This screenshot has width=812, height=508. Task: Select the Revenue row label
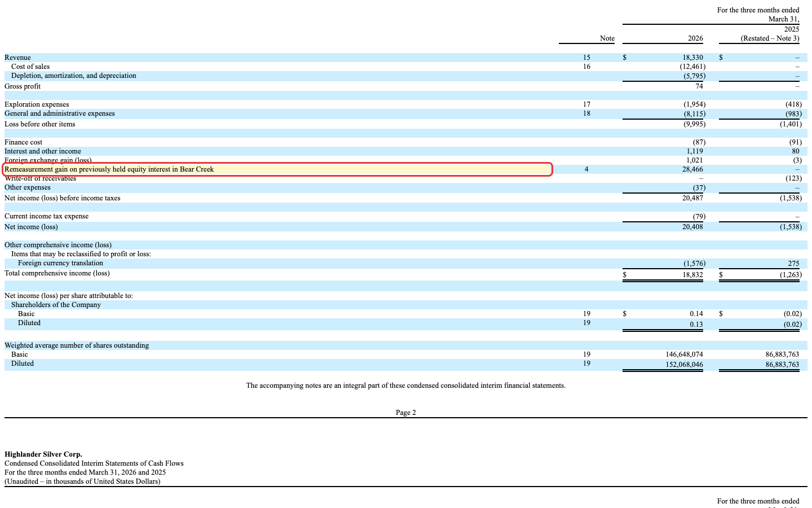tap(17, 58)
